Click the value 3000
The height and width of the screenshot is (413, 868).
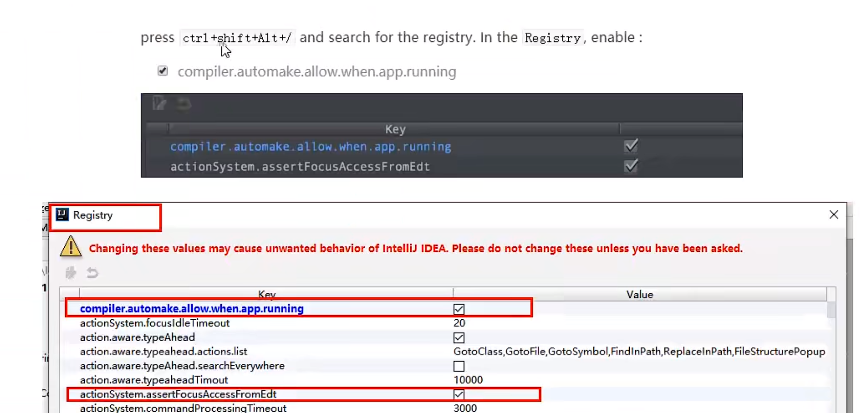[465, 408]
